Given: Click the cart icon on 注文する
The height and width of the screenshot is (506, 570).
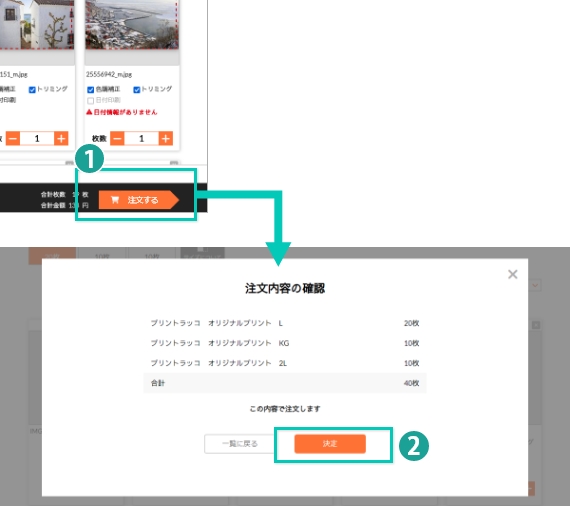Looking at the screenshot, I should pyautogui.click(x=115, y=200).
